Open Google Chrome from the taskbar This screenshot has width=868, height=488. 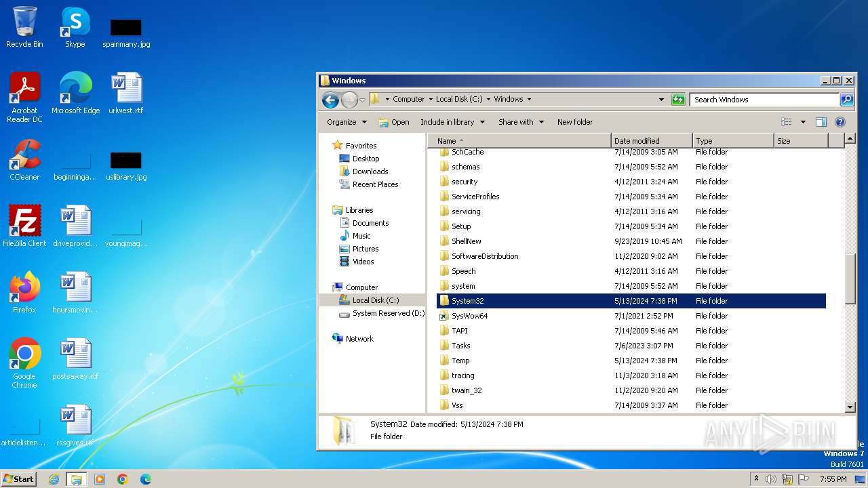122,479
